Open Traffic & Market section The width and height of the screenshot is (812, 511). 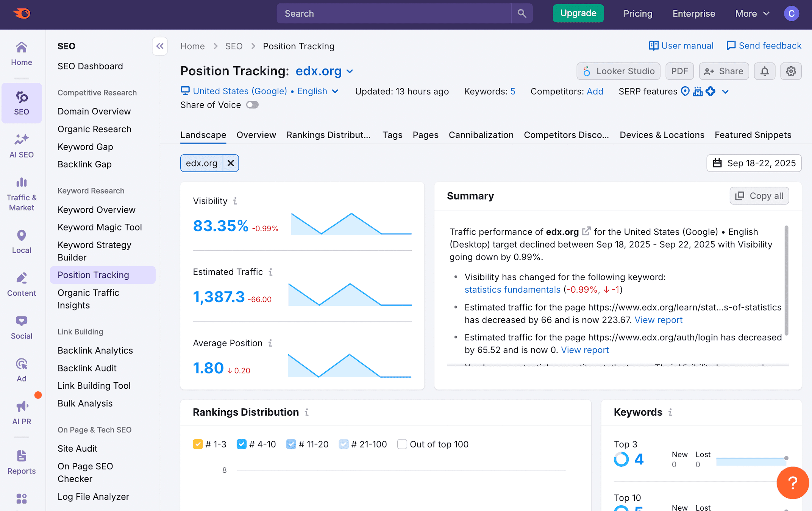coord(22,193)
